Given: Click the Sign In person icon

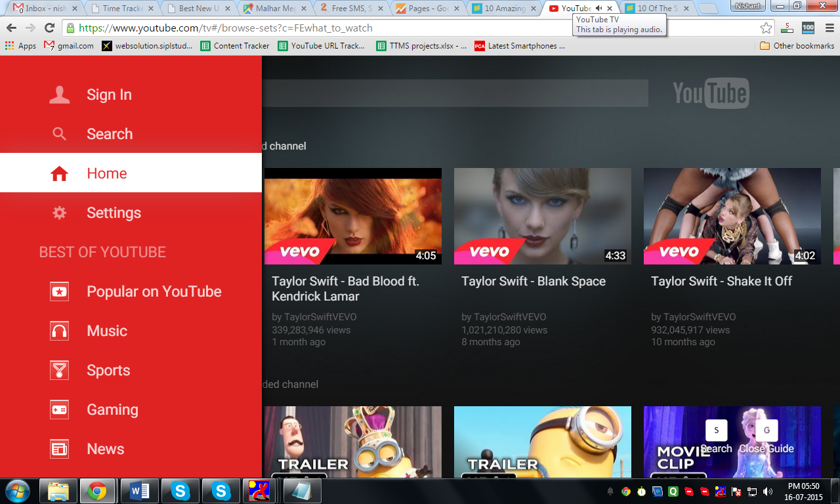Looking at the screenshot, I should (x=59, y=94).
